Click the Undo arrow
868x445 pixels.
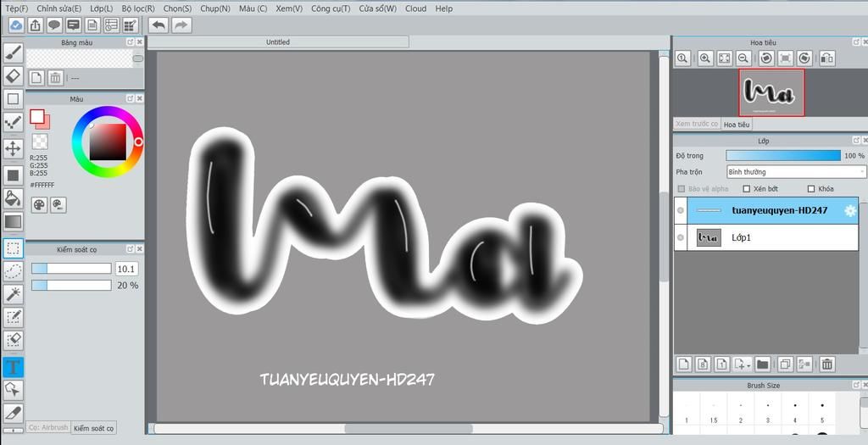(159, 25)
